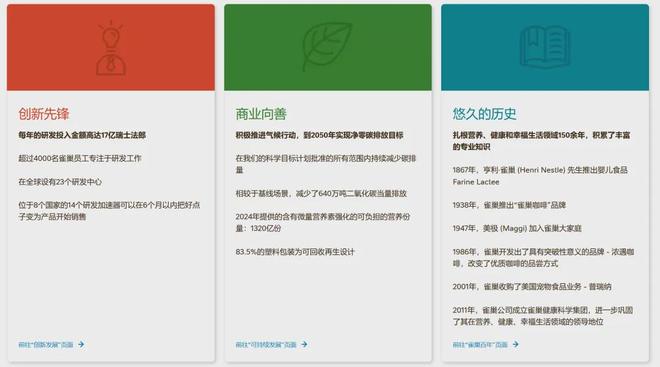Click the leaf icon on the green banner

click(x=327, y=47)
